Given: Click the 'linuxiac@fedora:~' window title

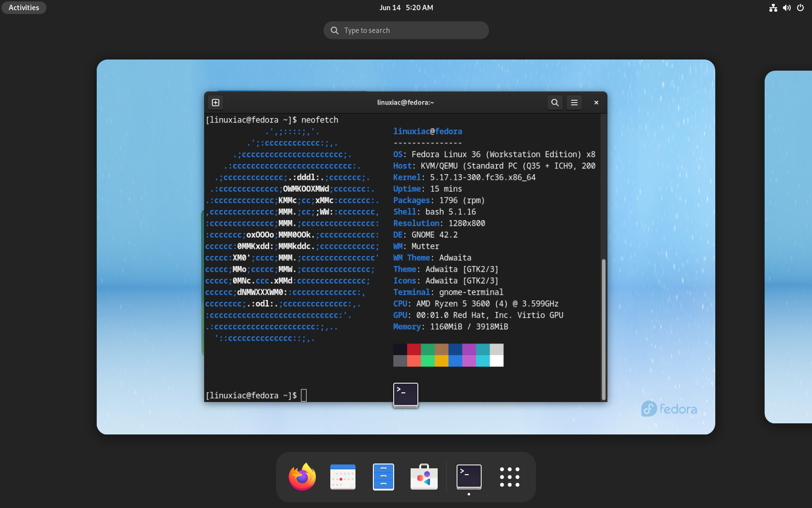Looking at the screenshot, I should point(406,103).
